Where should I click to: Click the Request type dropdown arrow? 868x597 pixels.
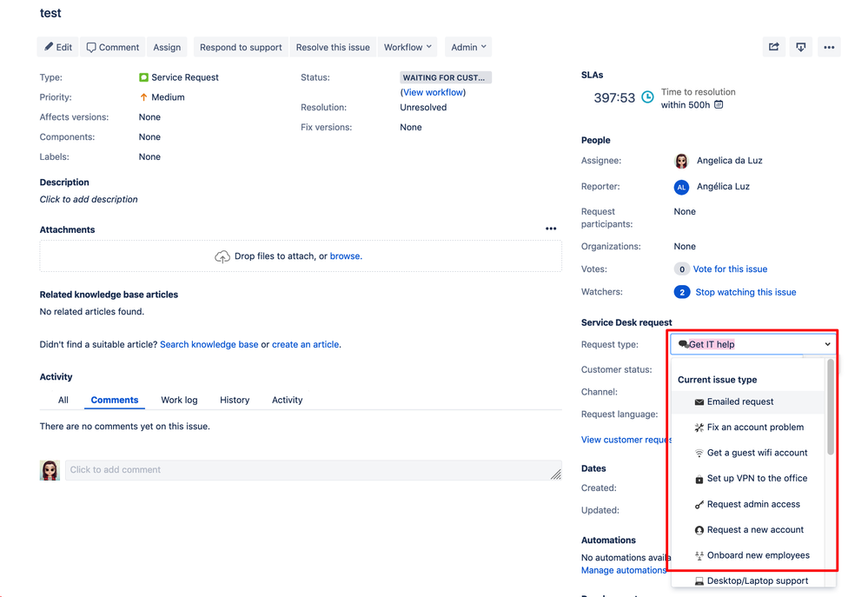[827, 344]
